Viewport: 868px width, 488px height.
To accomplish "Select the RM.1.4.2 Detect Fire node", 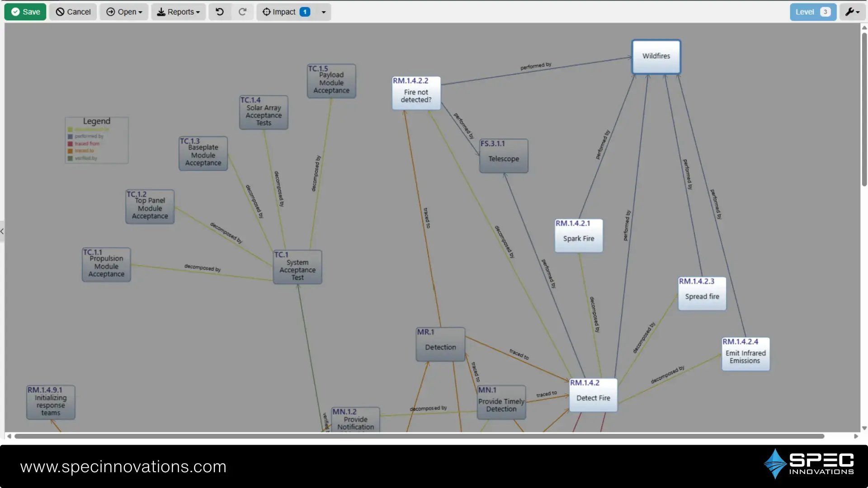I will pos(593,395).
